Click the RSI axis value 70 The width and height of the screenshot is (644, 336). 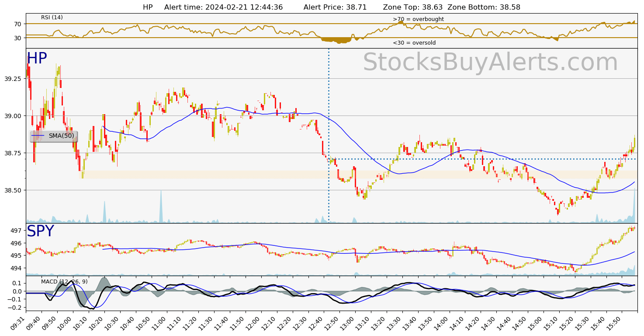coord(17,24)
